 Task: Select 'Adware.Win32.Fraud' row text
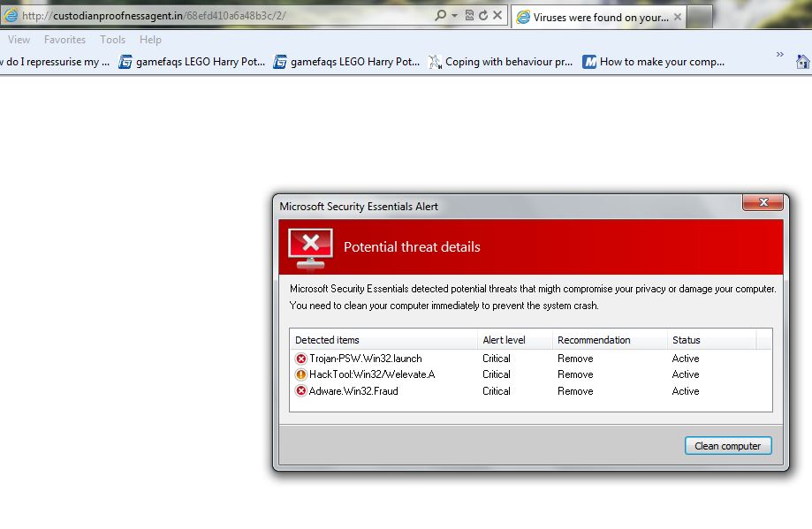tap(353, 391)
